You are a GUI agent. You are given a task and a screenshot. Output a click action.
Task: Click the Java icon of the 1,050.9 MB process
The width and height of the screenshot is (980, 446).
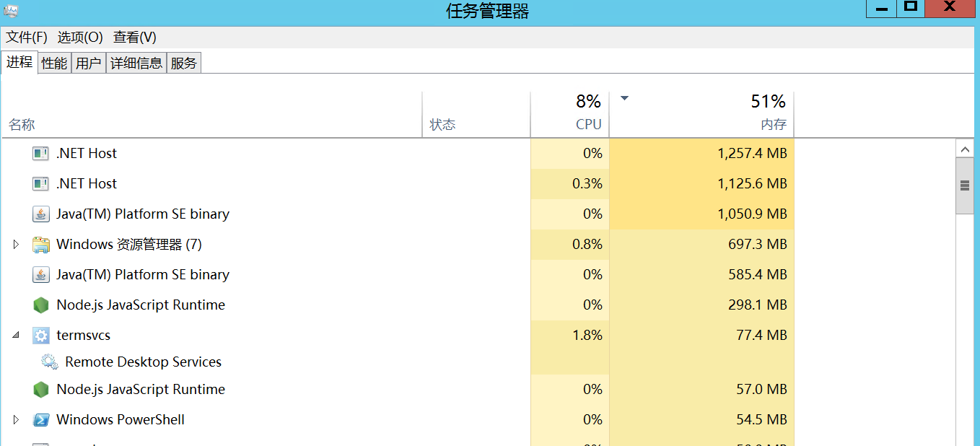click(x=40, y=214)
